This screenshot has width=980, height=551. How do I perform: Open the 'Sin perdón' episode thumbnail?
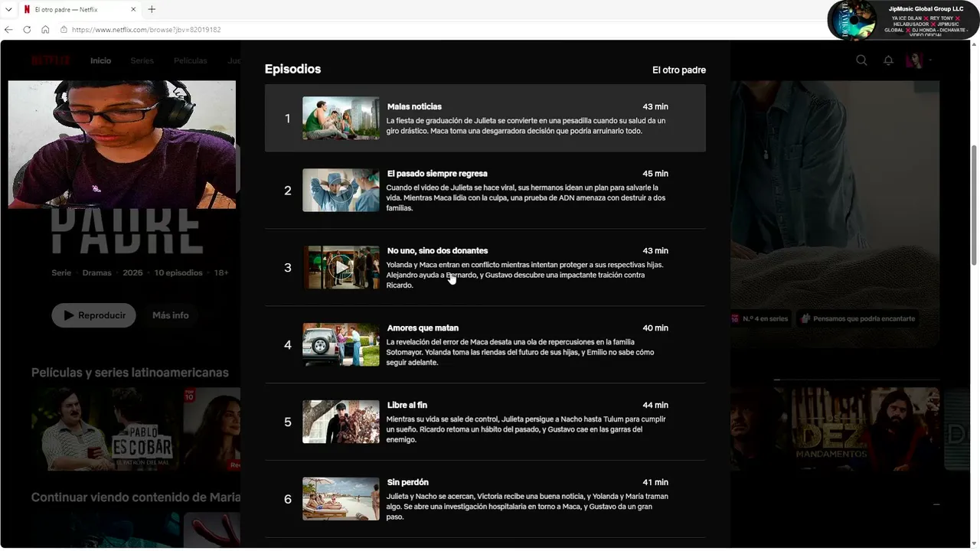[x=341, y=499]
